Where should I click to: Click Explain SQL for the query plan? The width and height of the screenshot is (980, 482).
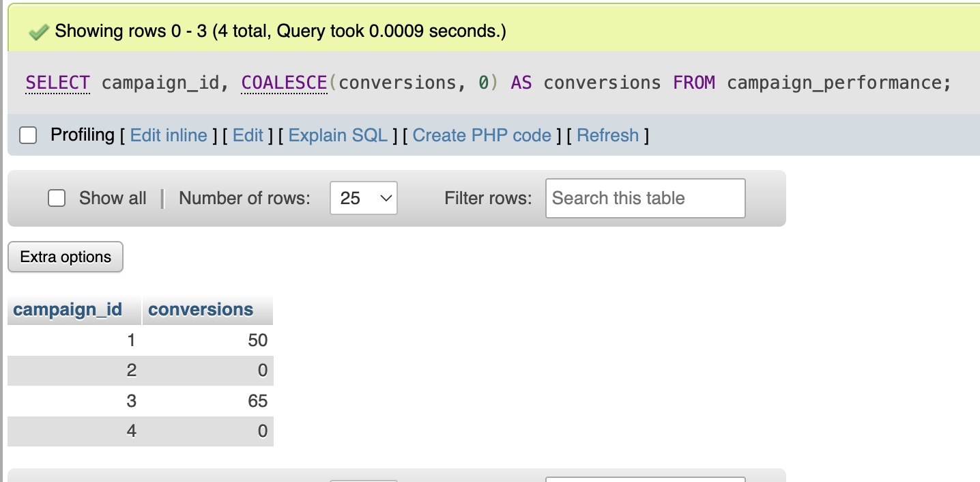(338, 135)
